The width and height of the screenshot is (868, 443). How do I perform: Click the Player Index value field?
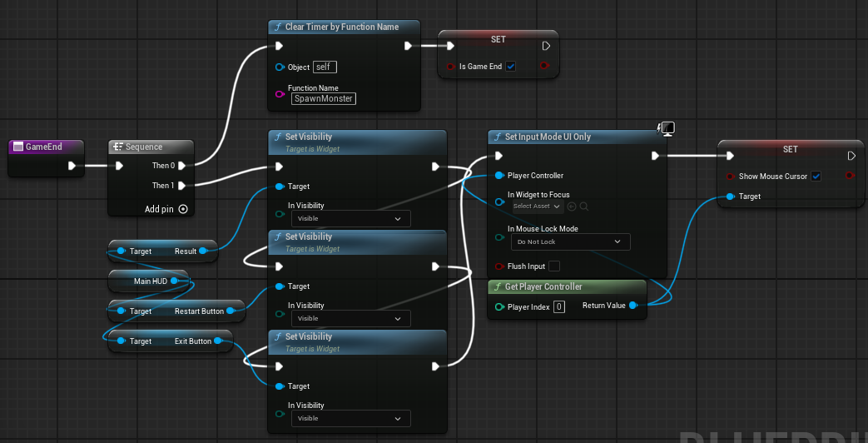click(559, 306)
